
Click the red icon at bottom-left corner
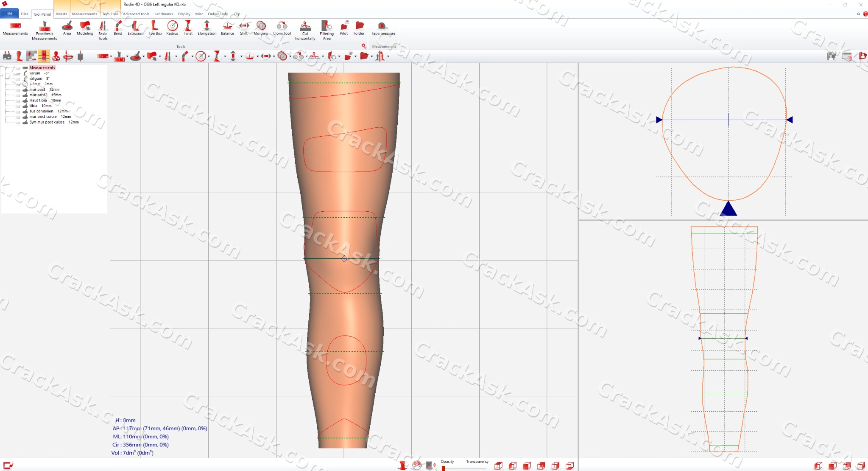coord(8,465)
